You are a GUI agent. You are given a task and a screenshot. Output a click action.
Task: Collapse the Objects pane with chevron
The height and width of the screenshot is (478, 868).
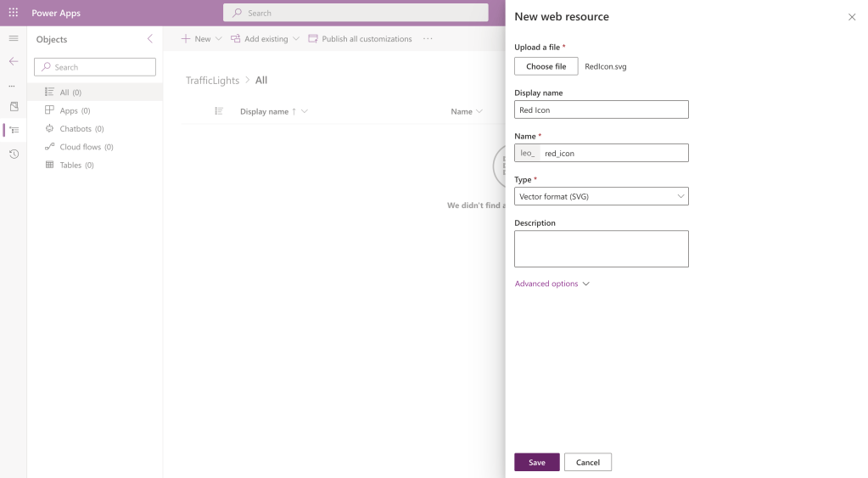pyautogui.click(x=150, y=39)
